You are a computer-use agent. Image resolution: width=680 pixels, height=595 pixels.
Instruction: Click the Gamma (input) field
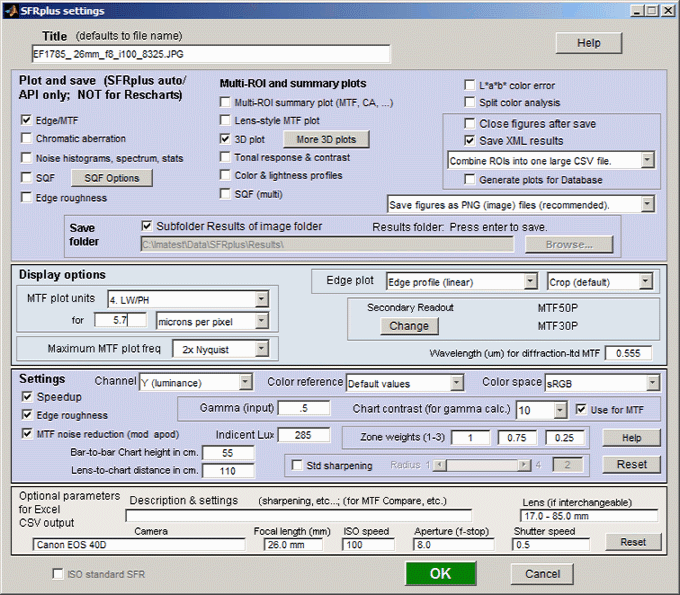[304, 408]
